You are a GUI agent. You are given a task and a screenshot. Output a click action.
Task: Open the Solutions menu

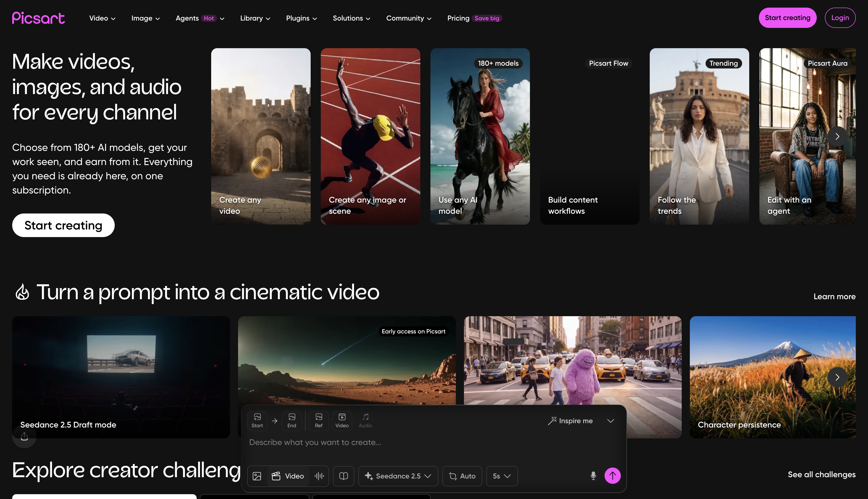click(352, 18)
